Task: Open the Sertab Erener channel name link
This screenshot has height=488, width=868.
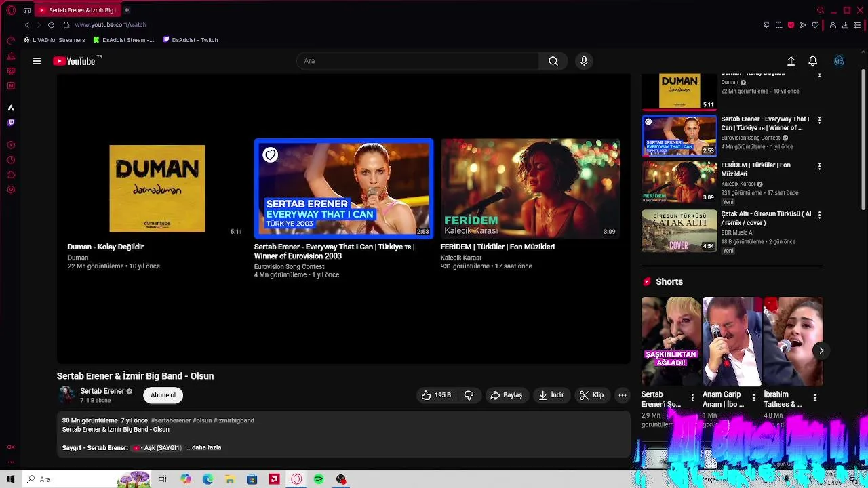Action: (x=102, y=391)
